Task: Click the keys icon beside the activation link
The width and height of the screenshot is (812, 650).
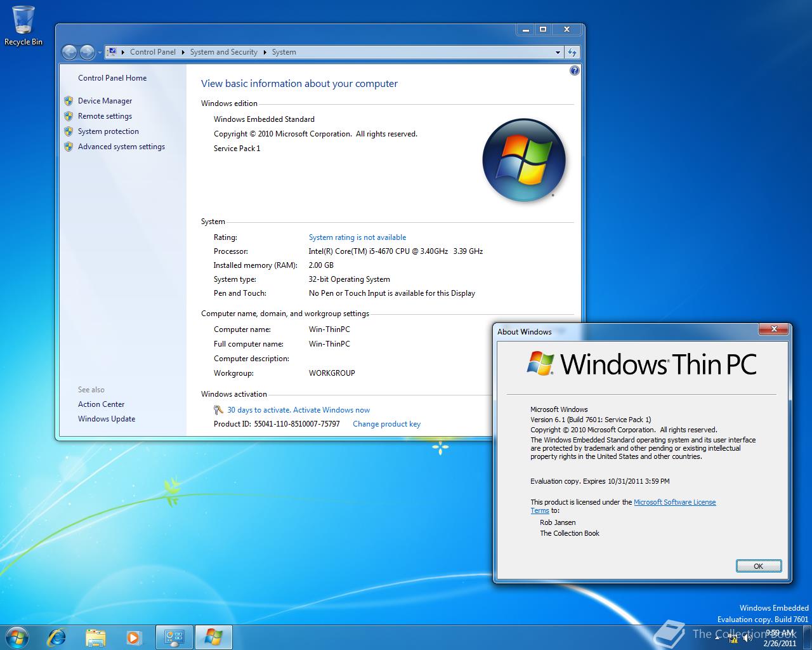Action: tap(218, 410)
